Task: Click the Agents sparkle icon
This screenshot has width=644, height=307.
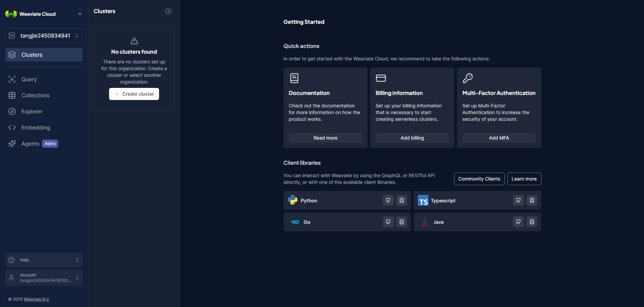Action: tap(12, 144)
